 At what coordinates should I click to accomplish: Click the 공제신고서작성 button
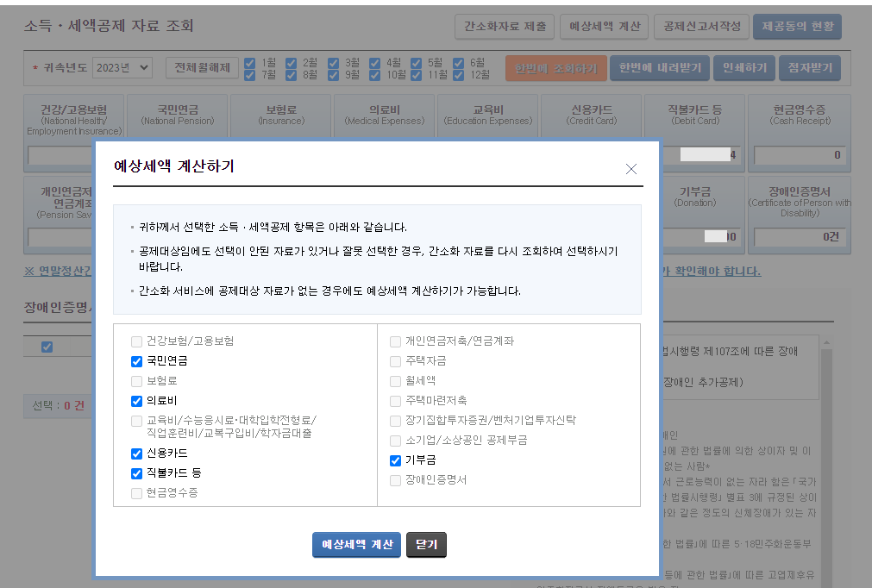(702, 27)
